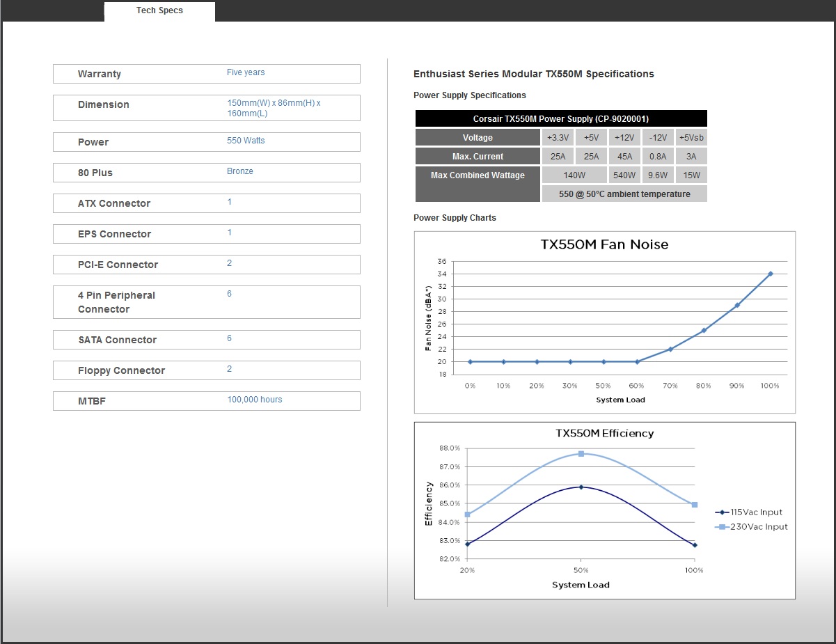This screenshot has width=836, height=644.
Task: Select the 25A cell under +3.3V
Action: 558,157
